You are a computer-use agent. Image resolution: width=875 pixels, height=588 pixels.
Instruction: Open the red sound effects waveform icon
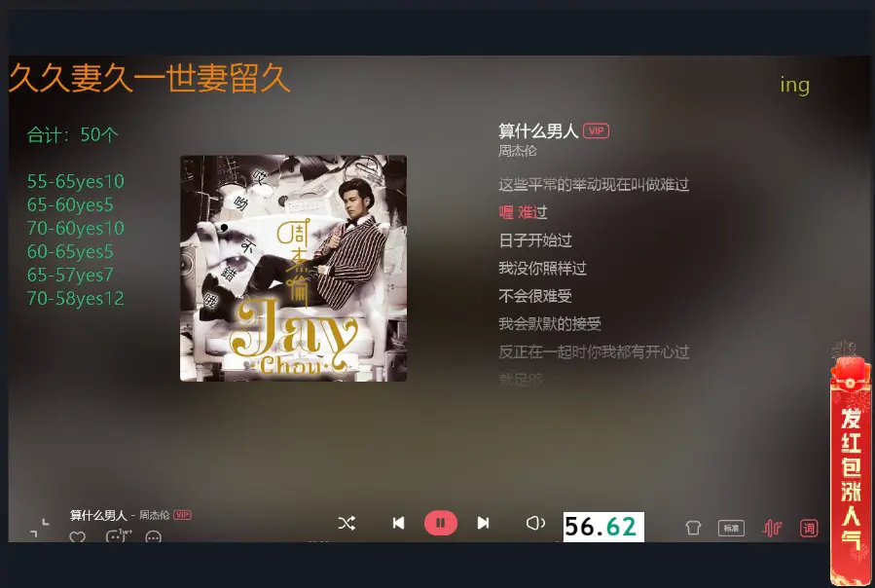773,528
